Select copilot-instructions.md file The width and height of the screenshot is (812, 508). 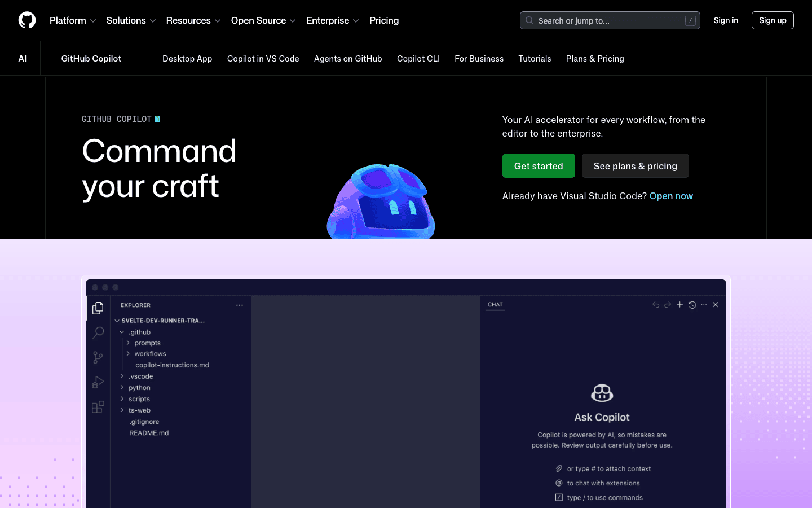pos(173,365)
